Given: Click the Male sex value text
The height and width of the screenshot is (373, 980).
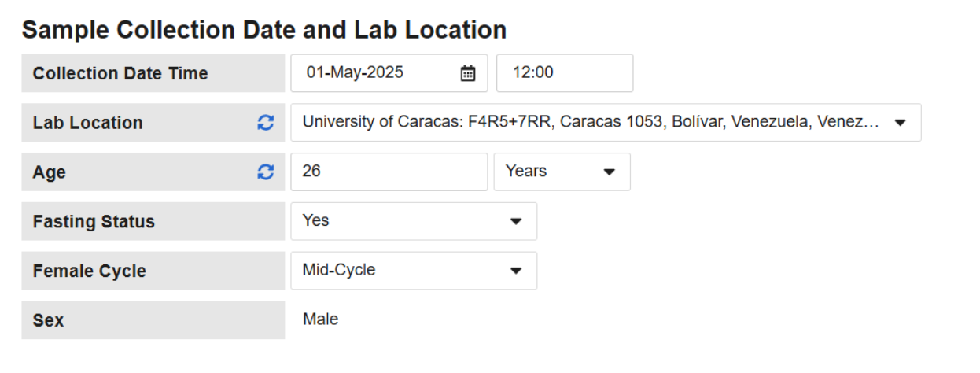Looking at the screenshot, I should tap(321, 319).
